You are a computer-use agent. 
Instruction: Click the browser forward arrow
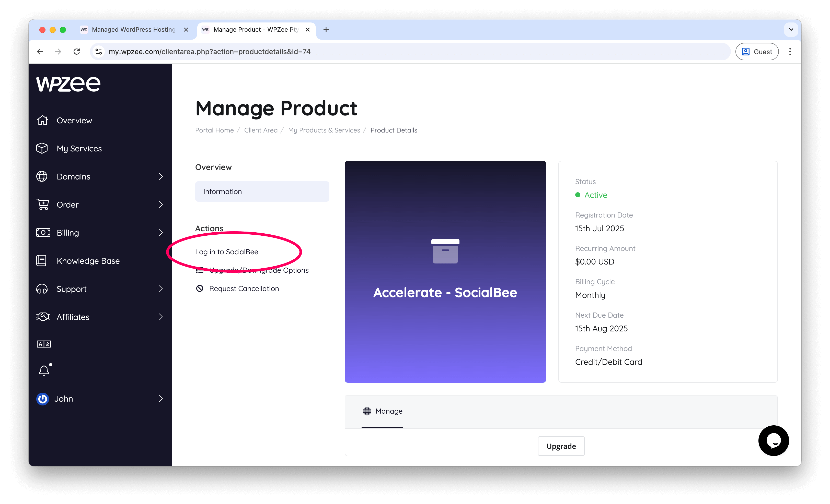58,52
